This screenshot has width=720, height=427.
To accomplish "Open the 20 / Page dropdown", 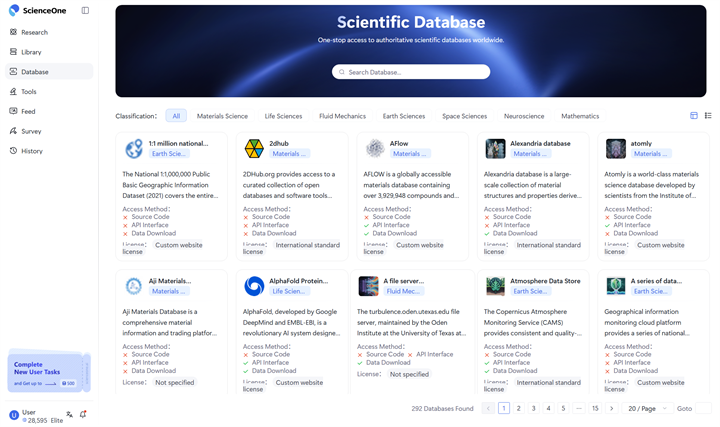I will coord(646,408).
